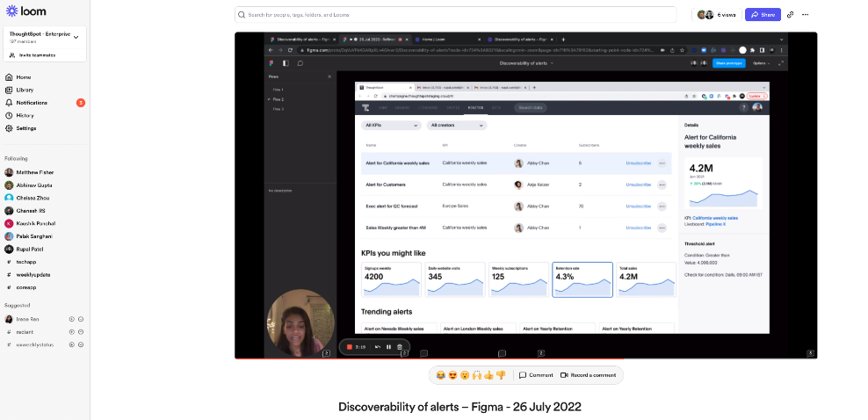
Task: Open the three-dot more options menu
Action: [x=806, y=15]
